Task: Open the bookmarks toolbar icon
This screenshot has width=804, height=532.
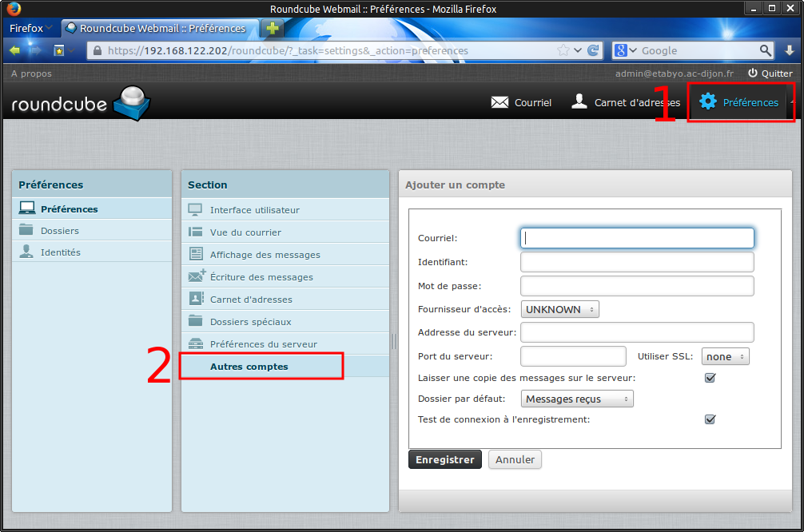Action: coord(59,50)
